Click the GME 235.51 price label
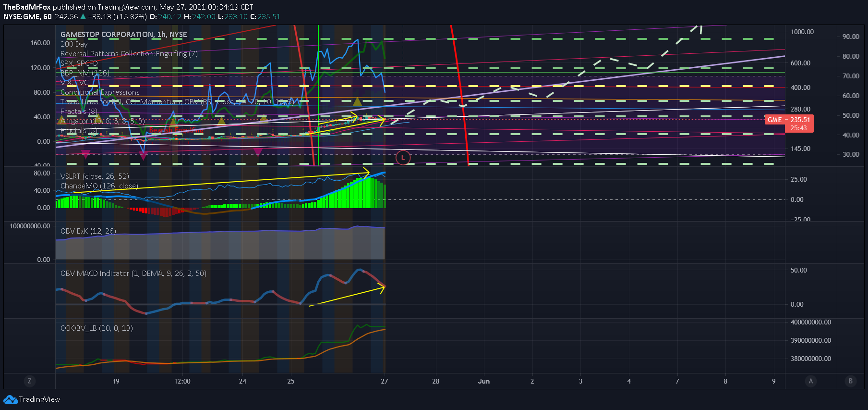 tap(789, 124)
